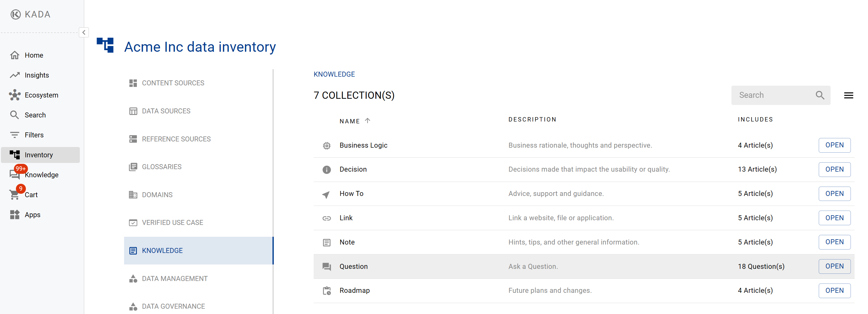The height and width of the screenshot is (314, 868).
Task: Click the Ecosystem icon in sidebar
Action: (14, 95)
